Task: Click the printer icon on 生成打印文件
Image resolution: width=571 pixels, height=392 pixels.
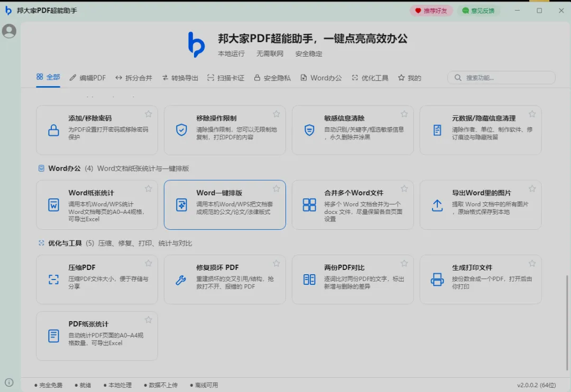Action: coord(437,279)
